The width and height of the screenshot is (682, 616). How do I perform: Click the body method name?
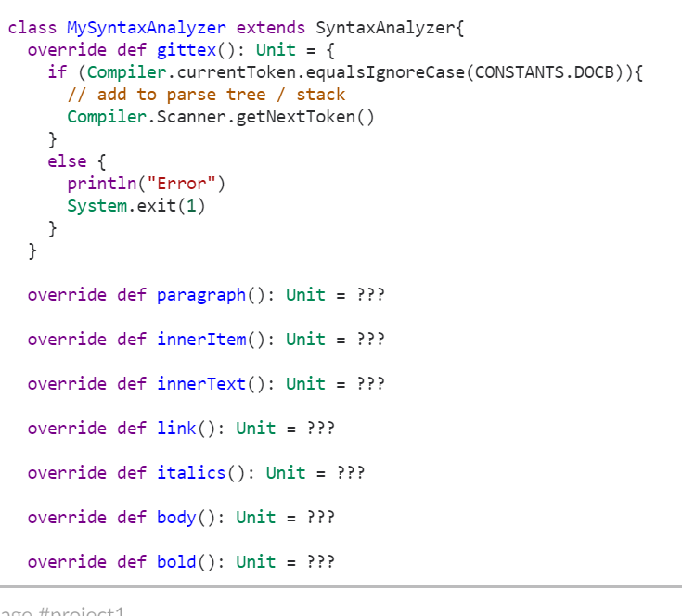click(x=176, y=518)
